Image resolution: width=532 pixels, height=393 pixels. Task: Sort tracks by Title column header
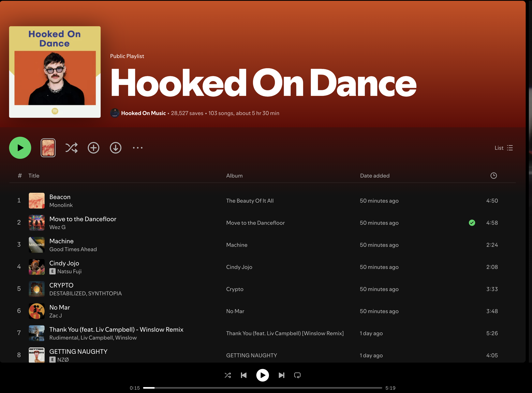34,176
